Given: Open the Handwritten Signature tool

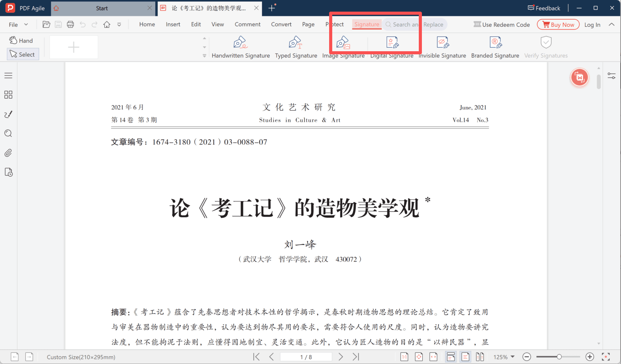Looking at the screenshot, I should (241, 47).
